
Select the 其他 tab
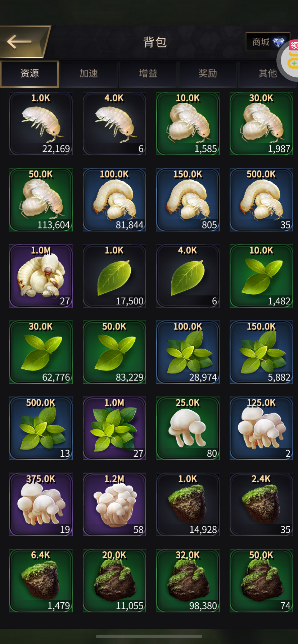coord(267,74)
